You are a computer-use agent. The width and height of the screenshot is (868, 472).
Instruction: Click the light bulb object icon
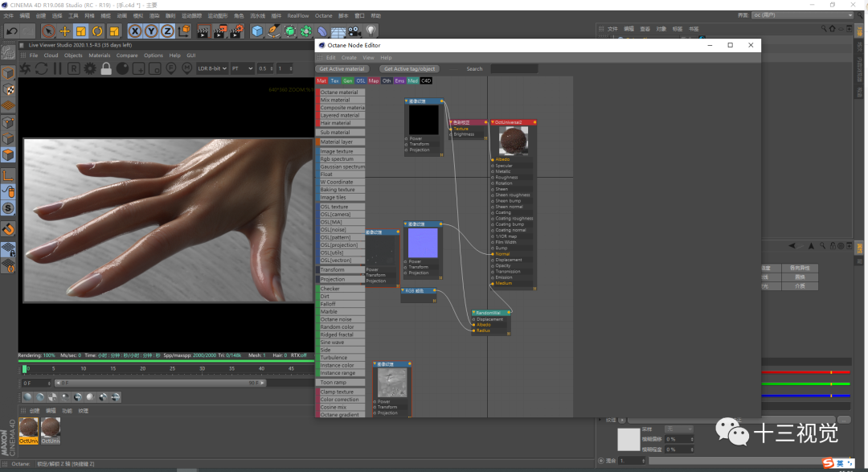[x=371, y=31]
